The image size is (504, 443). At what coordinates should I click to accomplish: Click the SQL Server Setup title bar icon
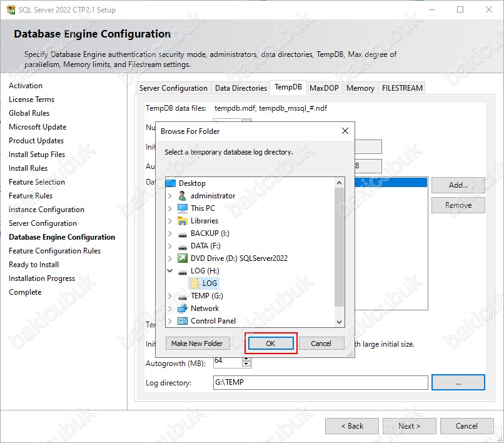pyautogui.click(x=11, y=9)
